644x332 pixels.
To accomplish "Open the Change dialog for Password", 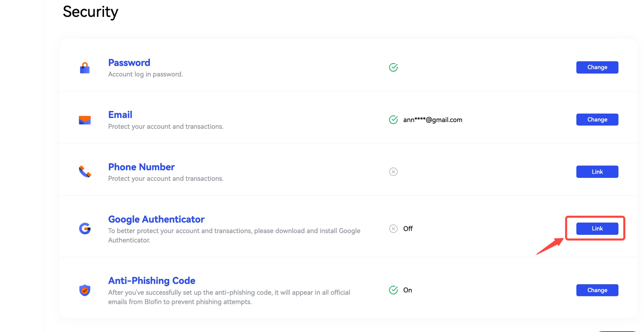I will click(597, 67).
